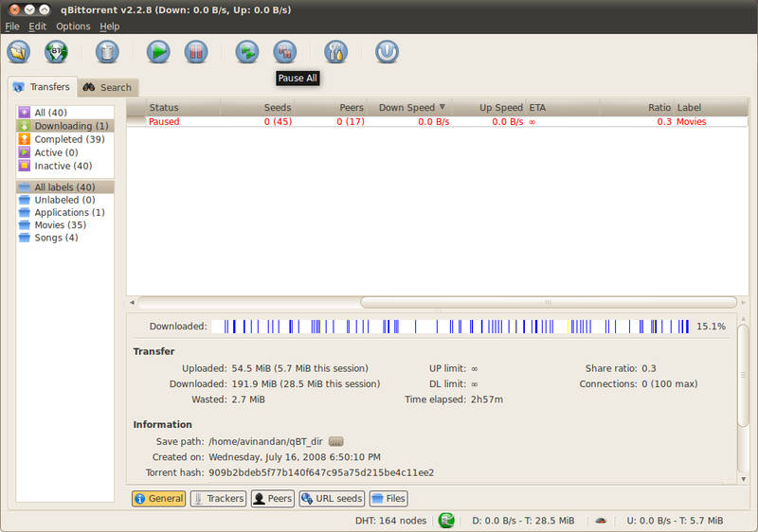
Task: Open General properties button
Action: [158, 498]
